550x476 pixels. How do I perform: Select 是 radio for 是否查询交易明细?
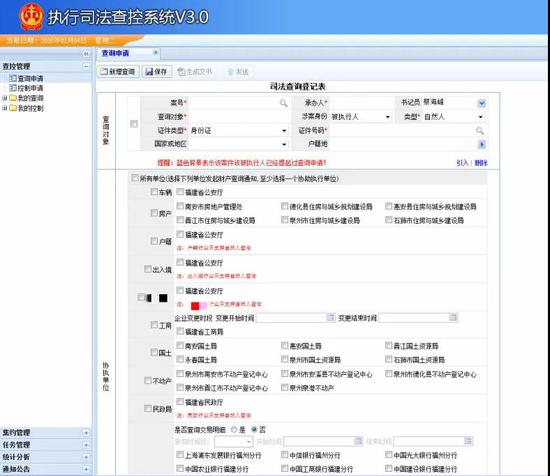(x=234, y=429)
